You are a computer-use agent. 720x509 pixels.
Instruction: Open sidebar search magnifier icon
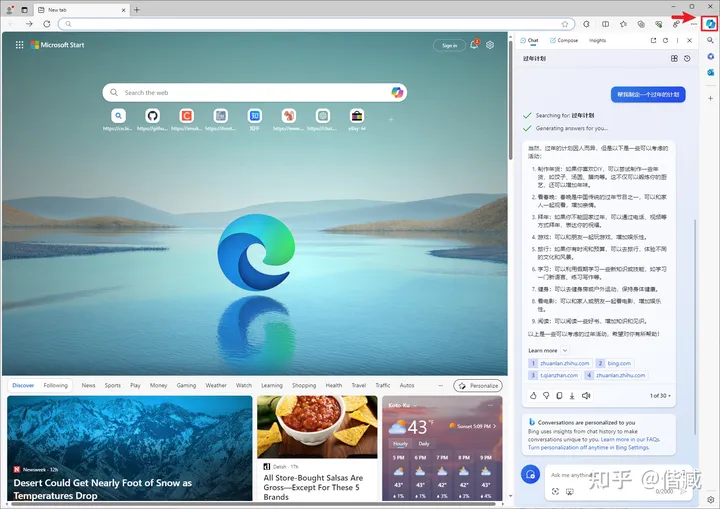tap(710, 40)
